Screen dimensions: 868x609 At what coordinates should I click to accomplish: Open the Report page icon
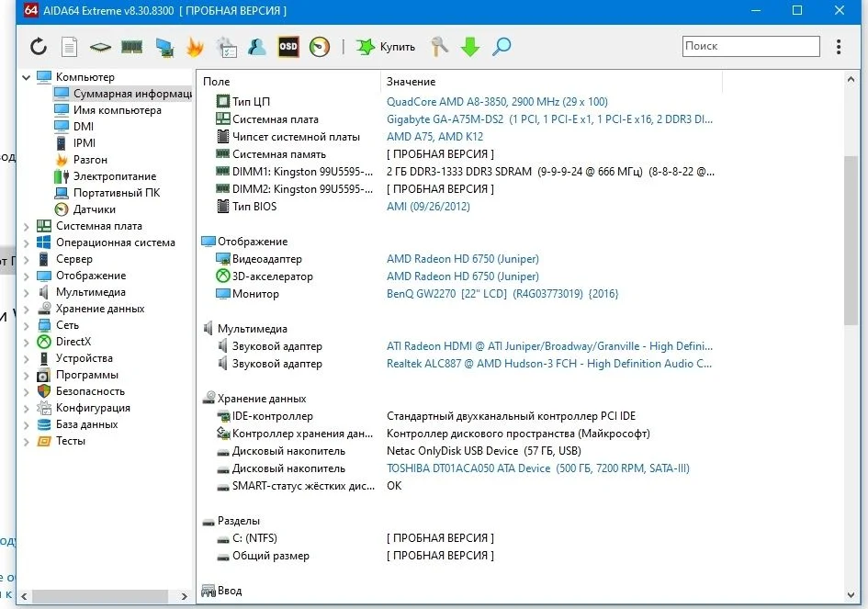(x=69, y=47)
